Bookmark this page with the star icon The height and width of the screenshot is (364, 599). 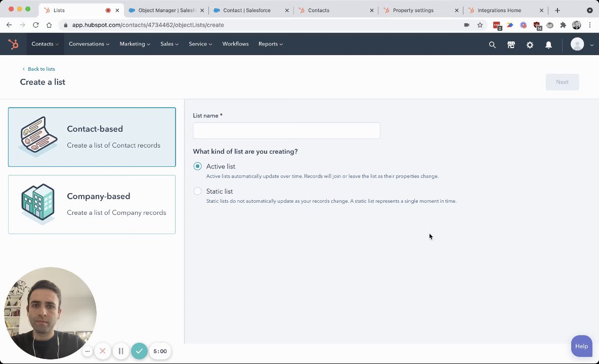click(x=480, y=25)
